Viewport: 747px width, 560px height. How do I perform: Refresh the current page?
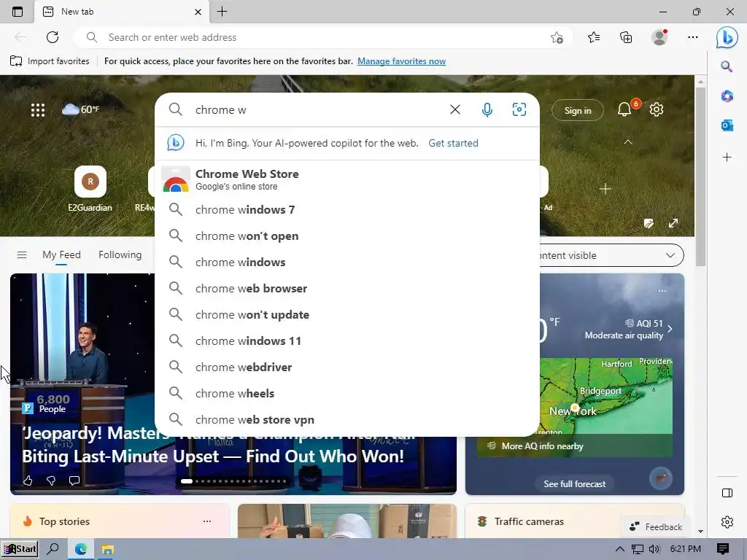point(53,37)
